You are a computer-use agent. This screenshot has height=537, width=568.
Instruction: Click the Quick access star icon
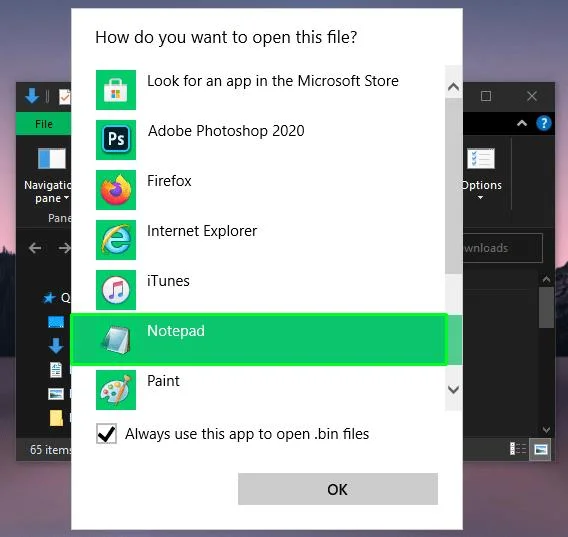coord(49,298)
